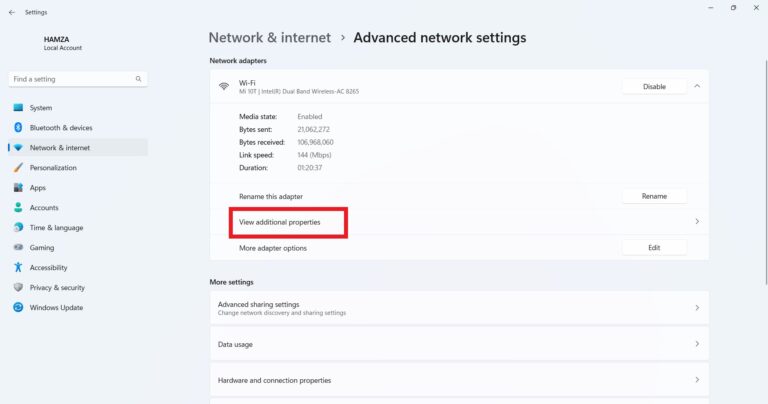
Task: Expand View additional properties chevron
Action: click(x=697, y=222)
